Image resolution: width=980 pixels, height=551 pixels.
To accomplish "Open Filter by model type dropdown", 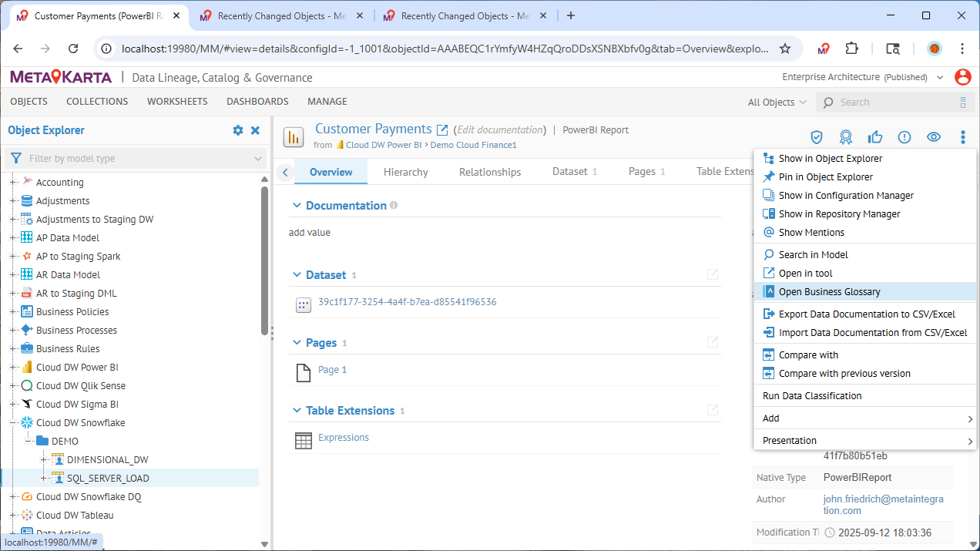I will (x=136, y=158).
